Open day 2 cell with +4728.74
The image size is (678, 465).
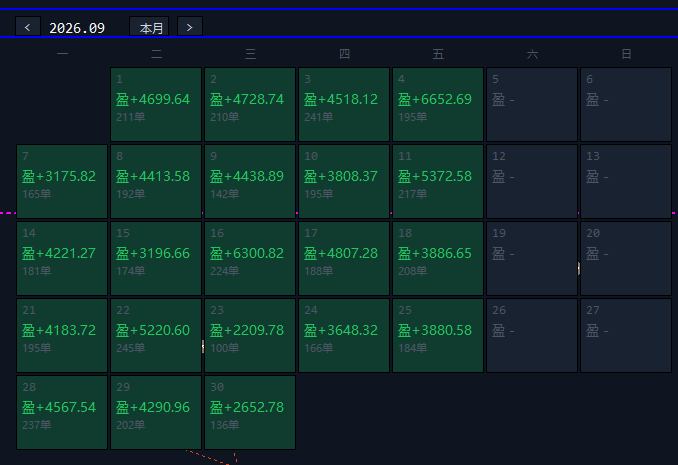coord(250,104)
